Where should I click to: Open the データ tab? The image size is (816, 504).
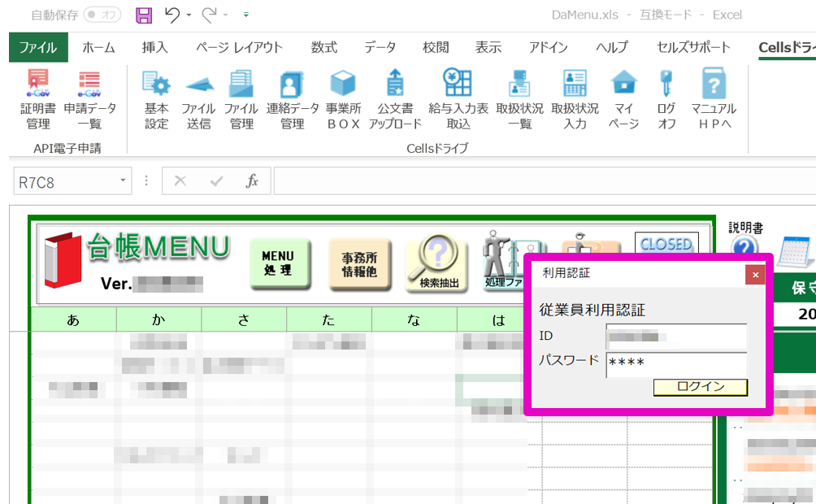click(x=380, y=47)
